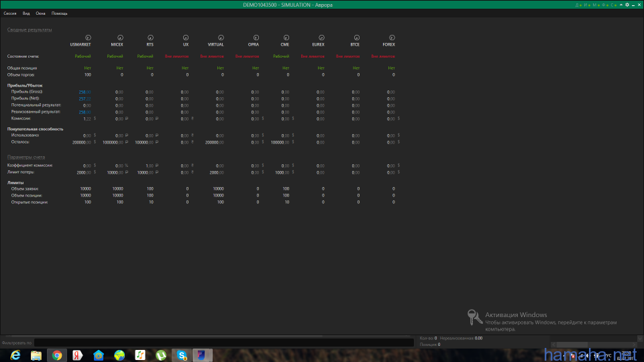Click the Лимит потери row label
The height and width of the screenshot is (362, 644).
coord(21,172)
